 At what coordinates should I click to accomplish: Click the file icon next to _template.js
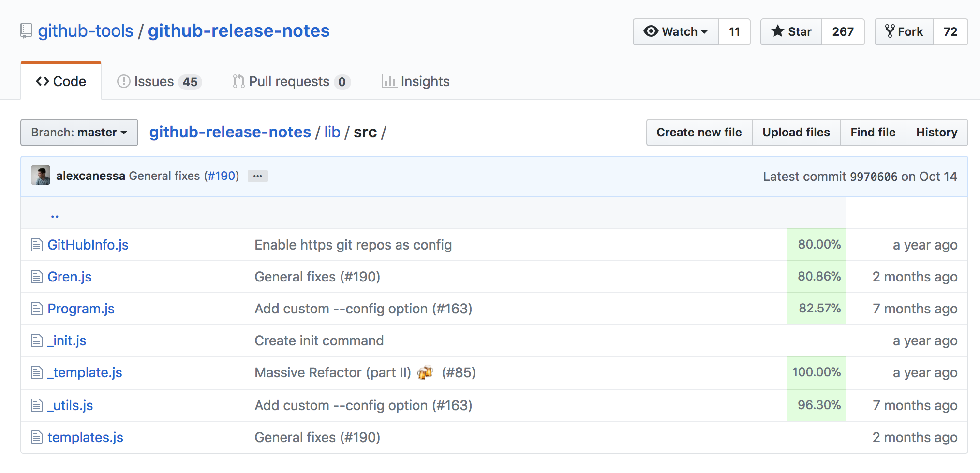[37, 372]
